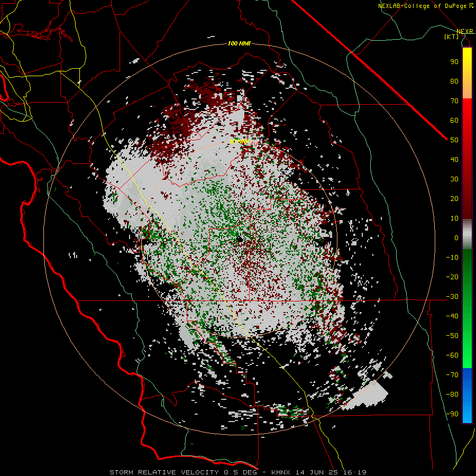Click the '100 NMI' range ring label
The height and width of the screenshot is (476, 476).
239,44
